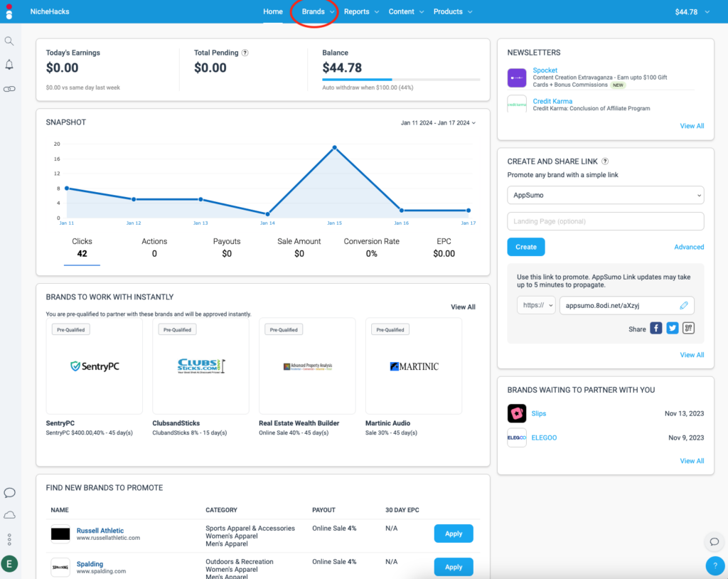Click the link chain icon in sidebar

9,89
